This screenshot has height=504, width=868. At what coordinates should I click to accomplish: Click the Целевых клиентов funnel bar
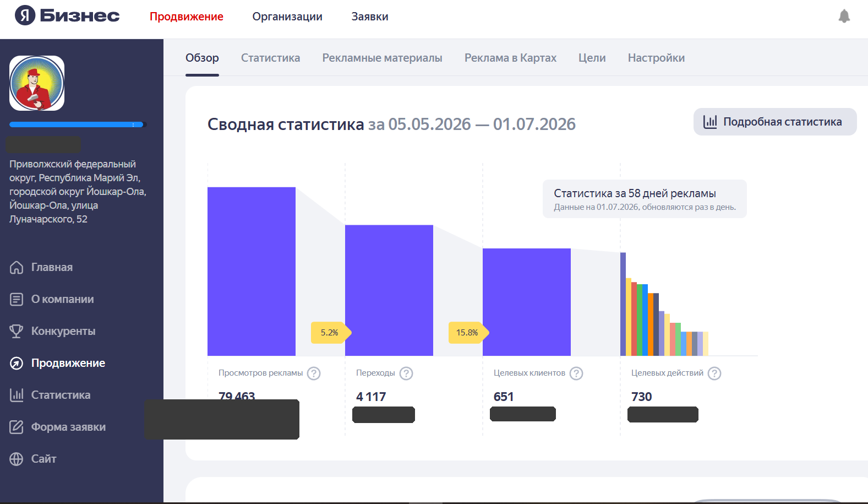tap(527, 302)
